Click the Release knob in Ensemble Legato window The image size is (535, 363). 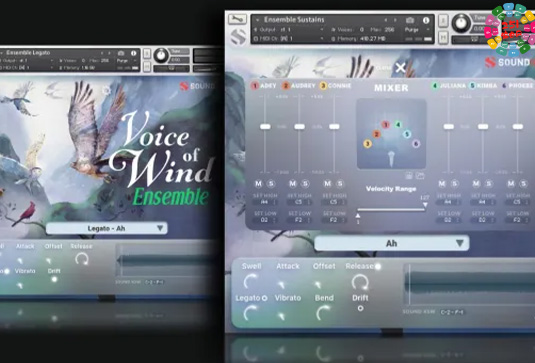click(x=82, y=259)
